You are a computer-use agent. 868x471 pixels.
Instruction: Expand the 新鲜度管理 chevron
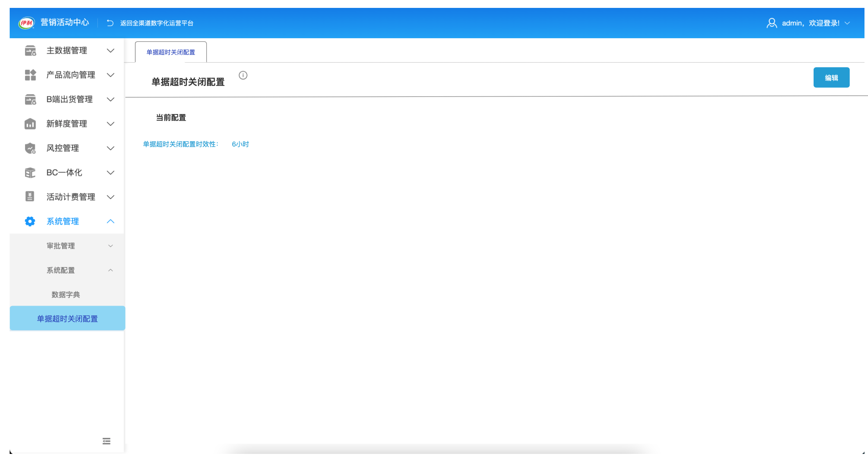pos(111,124)
